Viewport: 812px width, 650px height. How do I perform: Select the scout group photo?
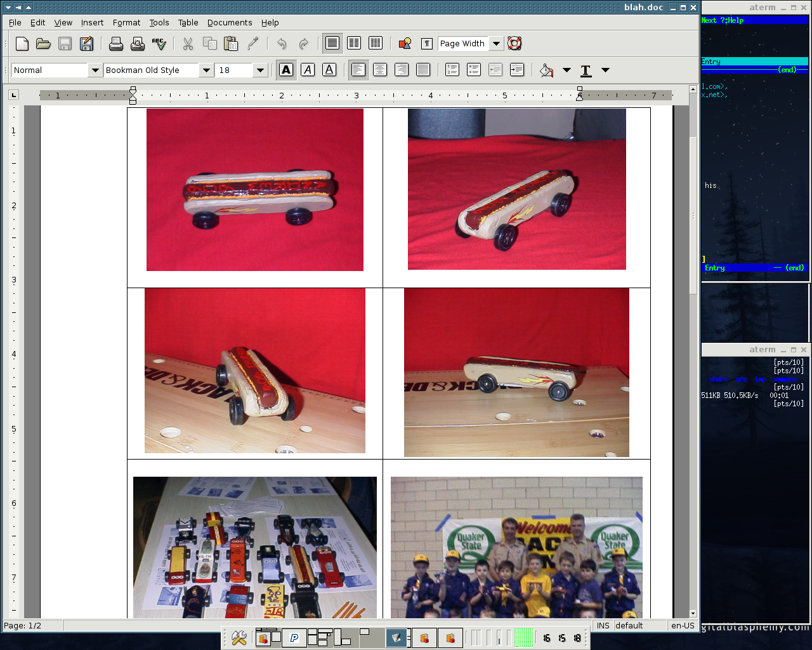point(516,547)
